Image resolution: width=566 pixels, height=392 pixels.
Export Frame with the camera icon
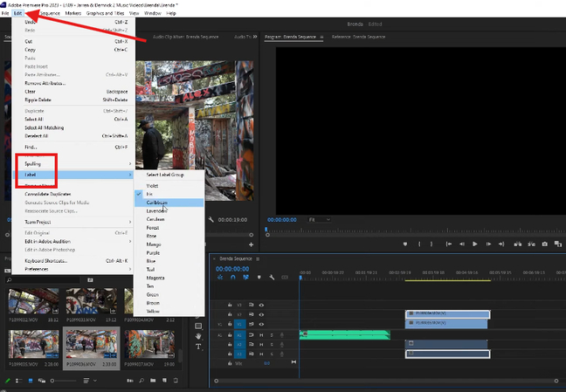[x=545, y=244]
